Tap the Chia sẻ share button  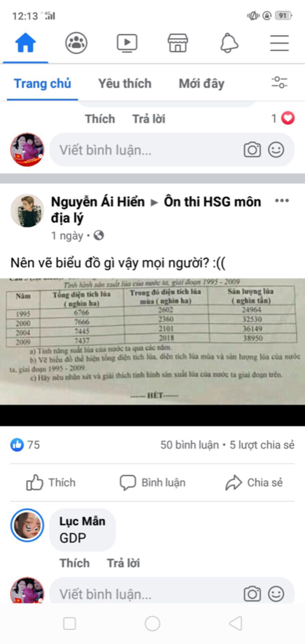coord(254,482)
